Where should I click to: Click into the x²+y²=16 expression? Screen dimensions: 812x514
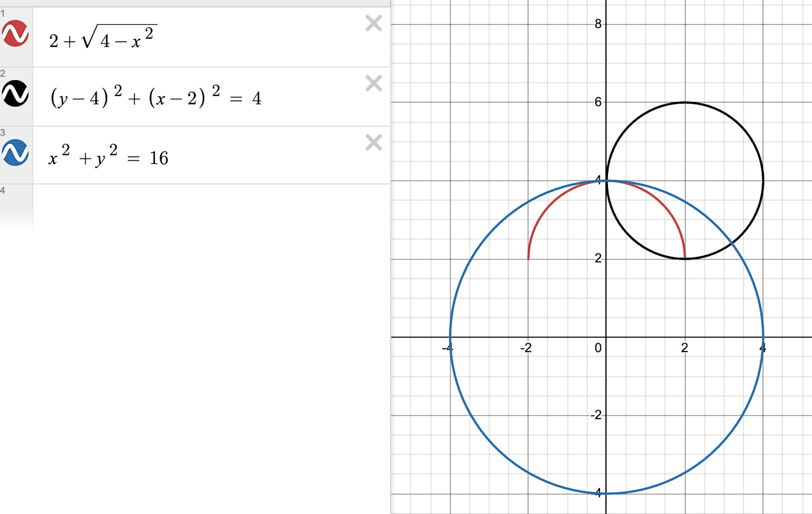click(203, 157)
